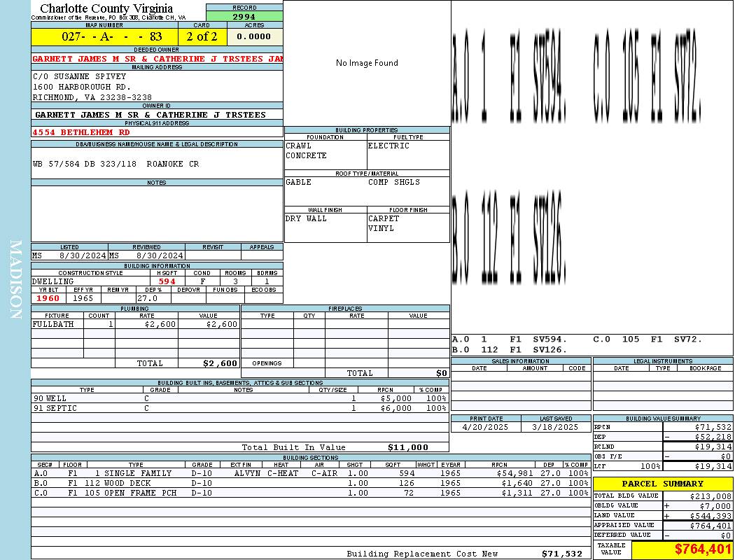Image resolution: width=735 pixels, height=560 pixels.
Task: Click inside the empty Notes box
Action: [157, 213]
